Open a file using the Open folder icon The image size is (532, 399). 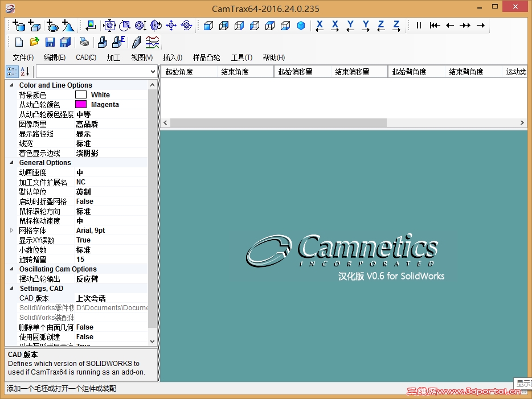34,42
